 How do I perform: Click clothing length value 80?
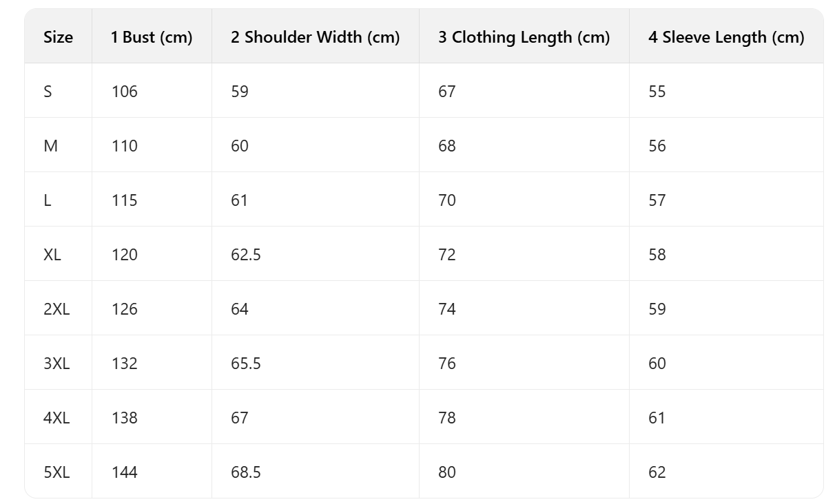(447, 472)
